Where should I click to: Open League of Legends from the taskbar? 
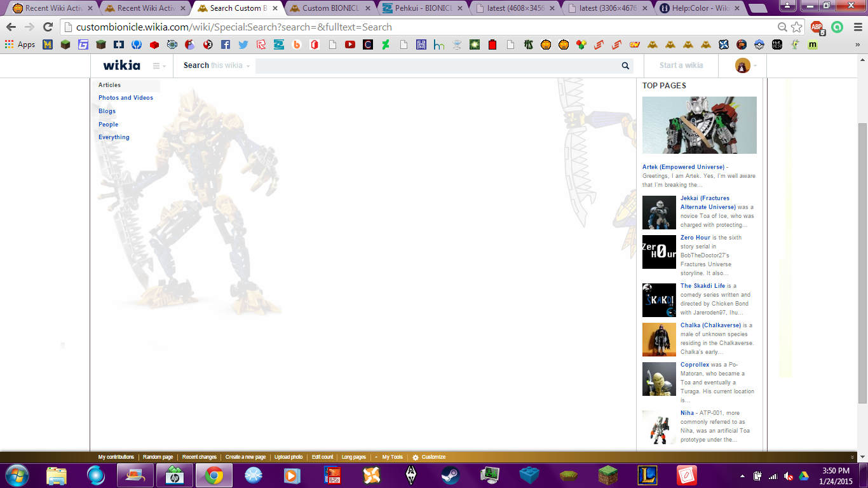tap(648, 475)
